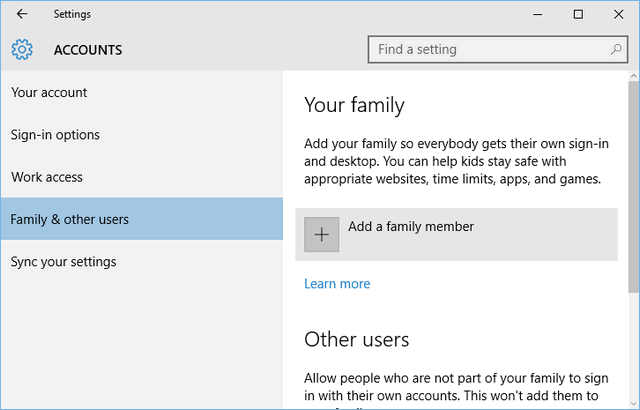
Task: Open Sync your settings
Action: tap(141, 262)
